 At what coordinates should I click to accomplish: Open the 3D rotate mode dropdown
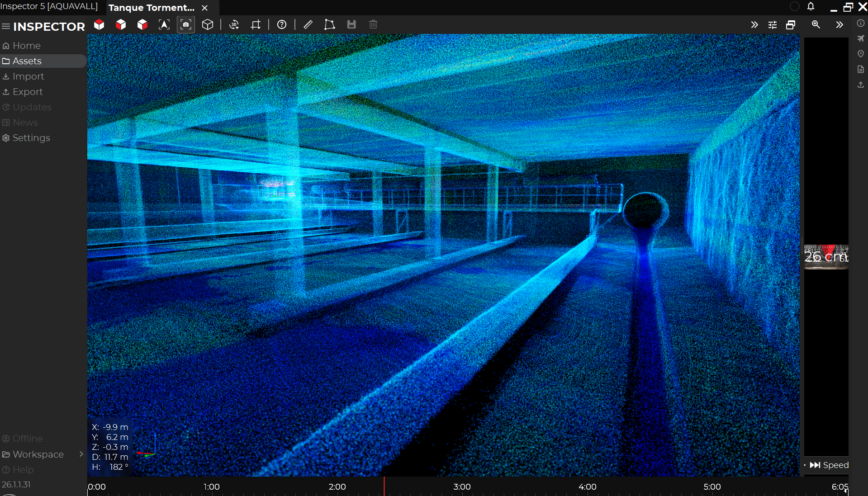(234, 24)
